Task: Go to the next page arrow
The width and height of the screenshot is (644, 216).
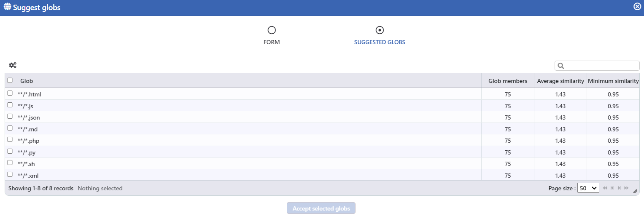Action: (619, 188)
